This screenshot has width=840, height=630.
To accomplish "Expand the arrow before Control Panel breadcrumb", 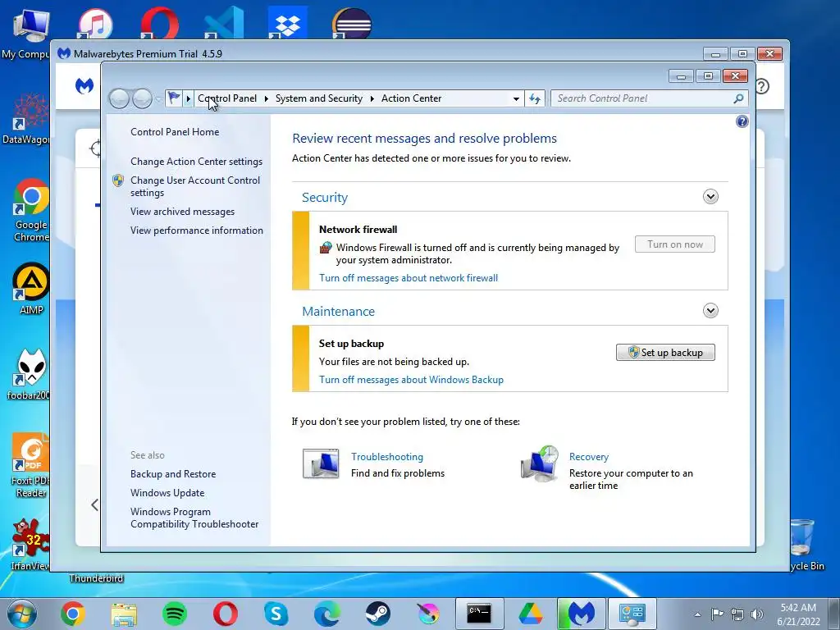I will [x=188, y=98].
